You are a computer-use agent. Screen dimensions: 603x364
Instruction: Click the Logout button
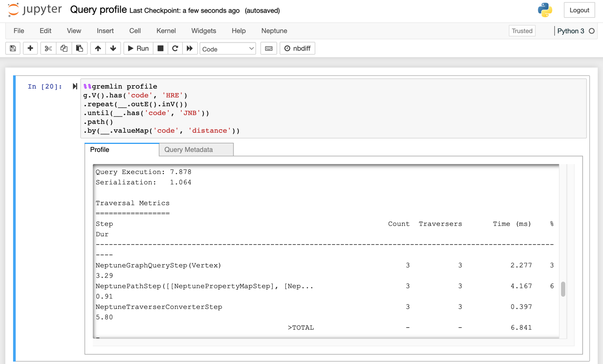[579, 10]
